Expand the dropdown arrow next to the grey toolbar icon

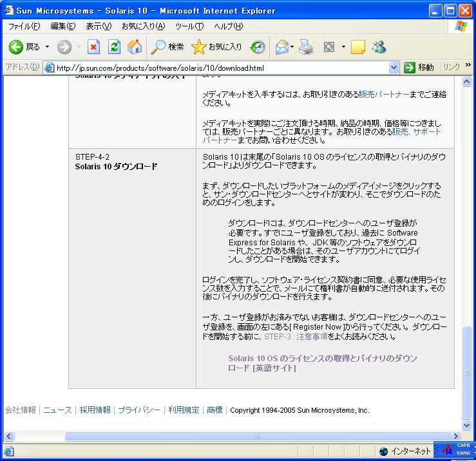tap(344, 47)
